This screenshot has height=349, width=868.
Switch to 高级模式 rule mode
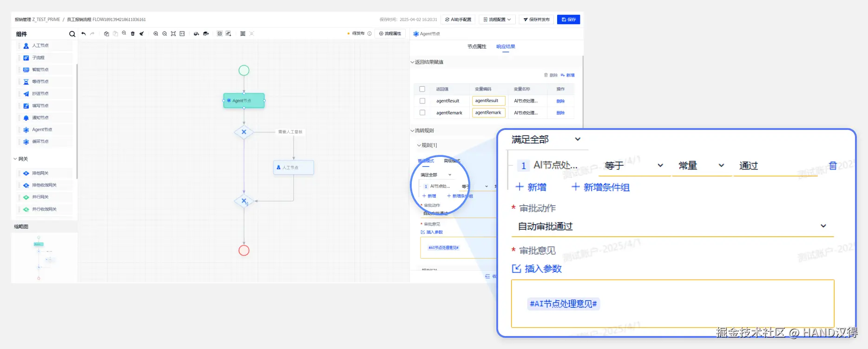coord(452,161)
